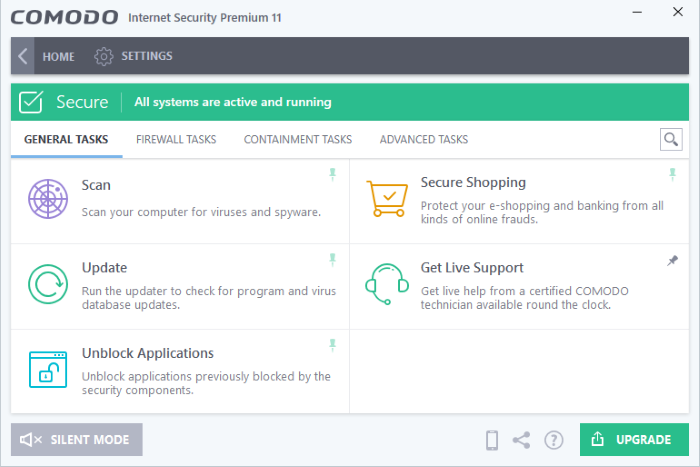Switch to FIREWALL TASKS tab
Viewport: 700px width, 467px height.
pyautogui.click(x=176, y=140)
